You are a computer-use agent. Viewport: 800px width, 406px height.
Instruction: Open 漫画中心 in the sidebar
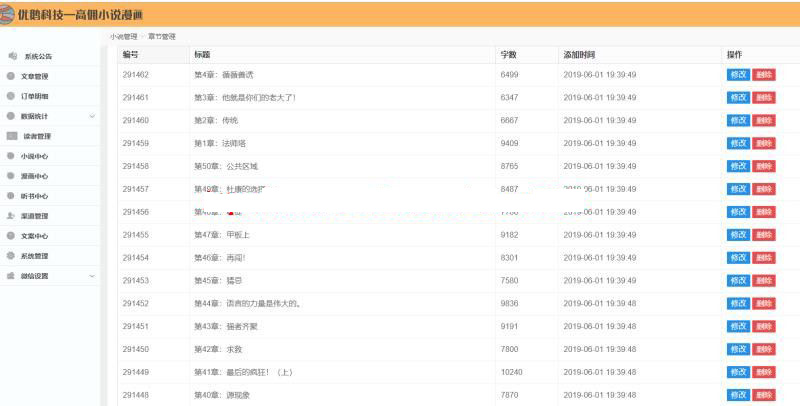coord(34,176)
